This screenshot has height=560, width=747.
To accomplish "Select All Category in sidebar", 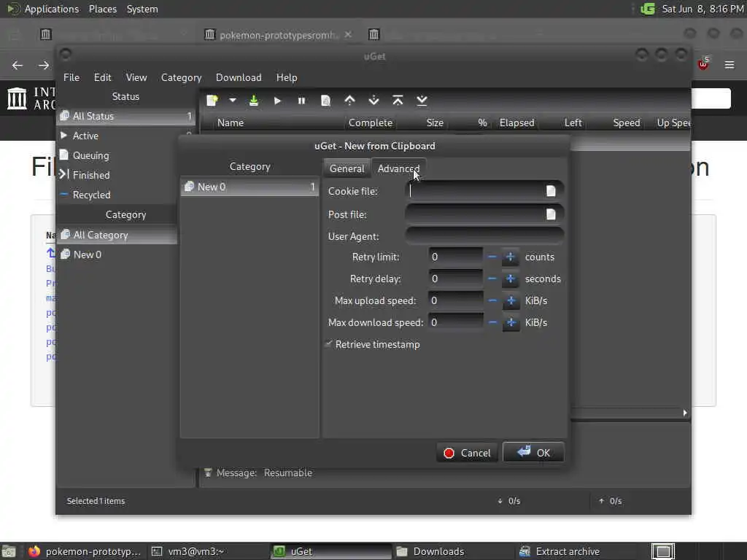I will pyautogui.click(x=117, y=235).
